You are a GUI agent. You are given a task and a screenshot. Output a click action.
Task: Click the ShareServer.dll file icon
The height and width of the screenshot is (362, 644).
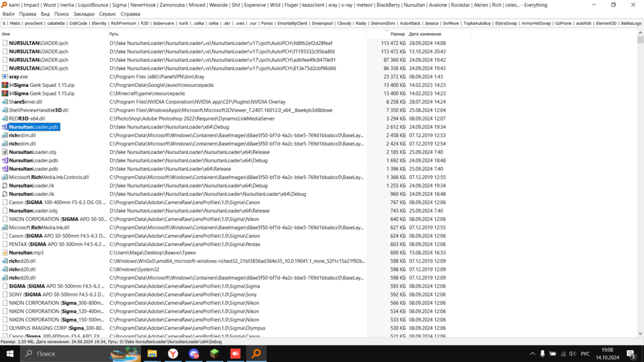point(5,102)
